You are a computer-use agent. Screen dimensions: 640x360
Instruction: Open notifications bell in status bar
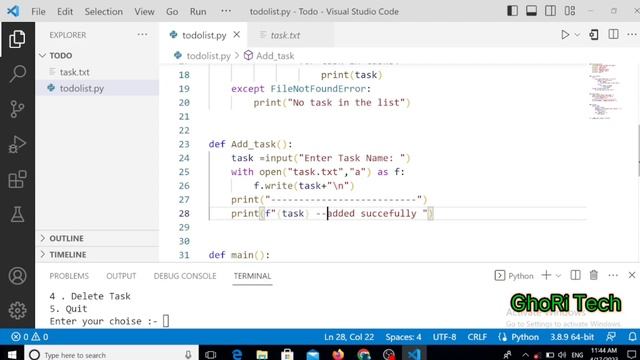632,337
